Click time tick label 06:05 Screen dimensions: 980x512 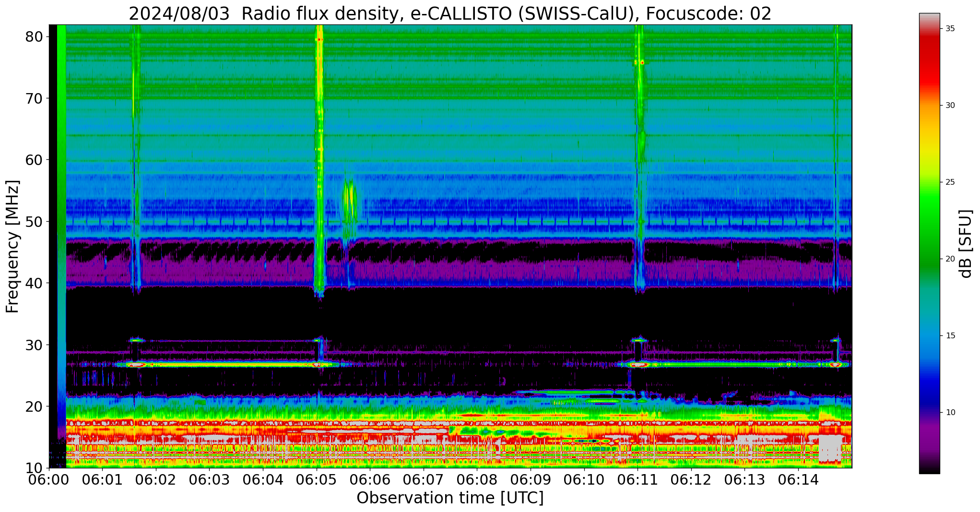(x=317, y=480)
